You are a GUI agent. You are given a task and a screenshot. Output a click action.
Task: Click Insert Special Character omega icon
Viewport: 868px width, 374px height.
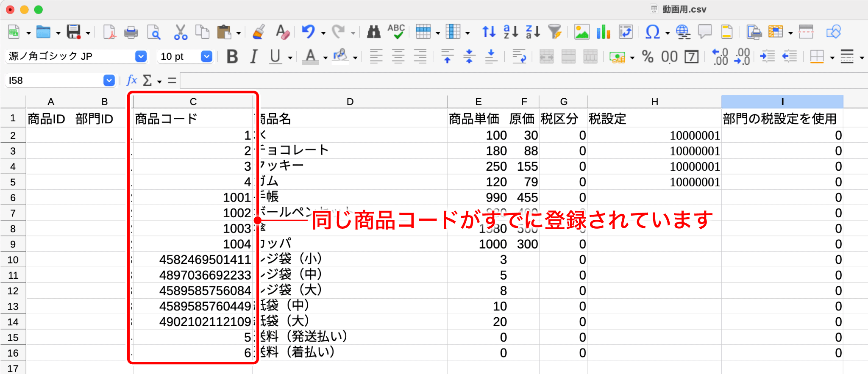click(x=653, y=32)
